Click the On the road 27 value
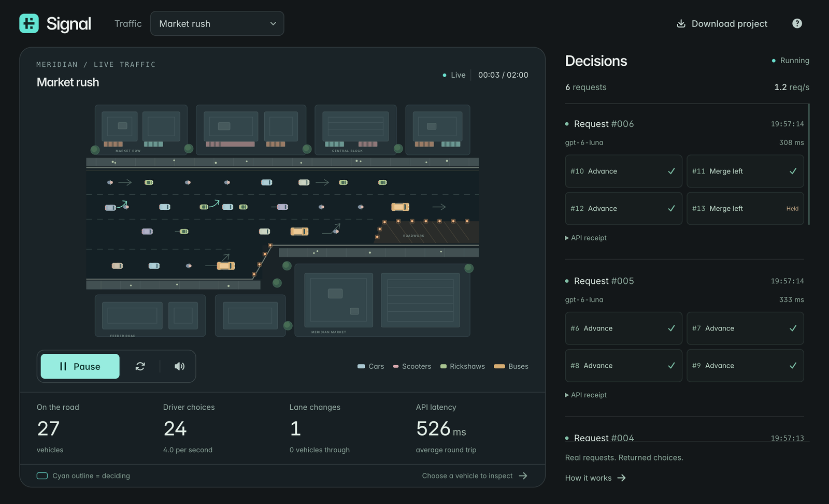829x504 pixels. [x=48, y=429]
